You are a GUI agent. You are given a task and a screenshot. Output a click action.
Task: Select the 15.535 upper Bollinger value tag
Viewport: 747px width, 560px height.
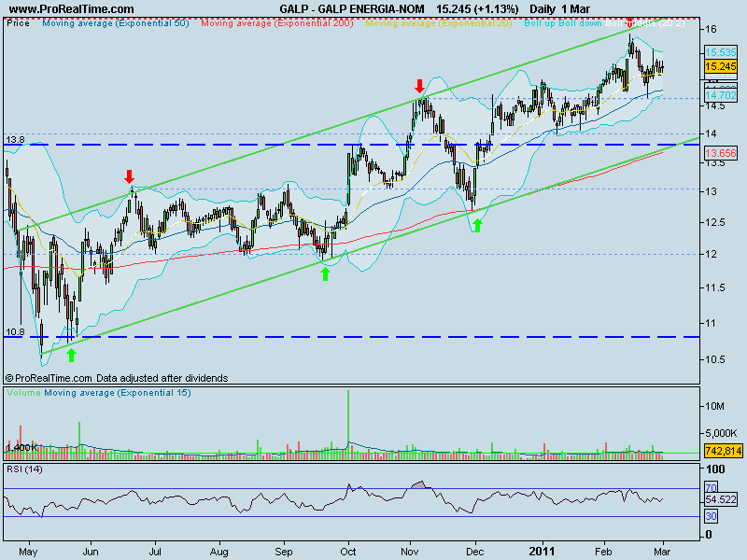(720, 52)
